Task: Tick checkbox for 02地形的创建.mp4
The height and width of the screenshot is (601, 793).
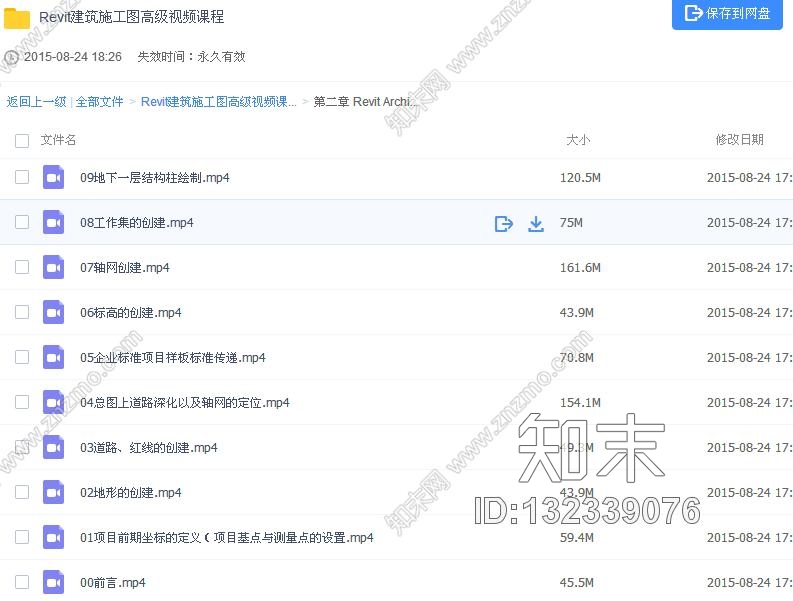Action: [22, 492]
